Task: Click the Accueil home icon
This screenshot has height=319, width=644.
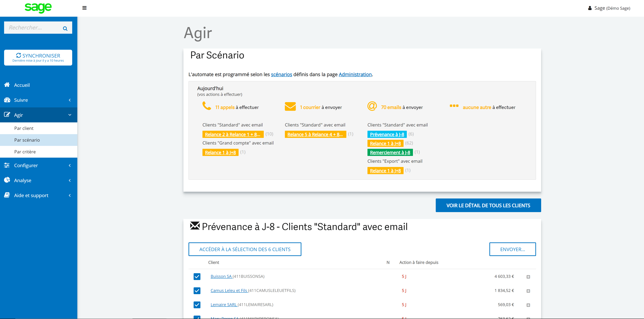Action: point(7,85)
